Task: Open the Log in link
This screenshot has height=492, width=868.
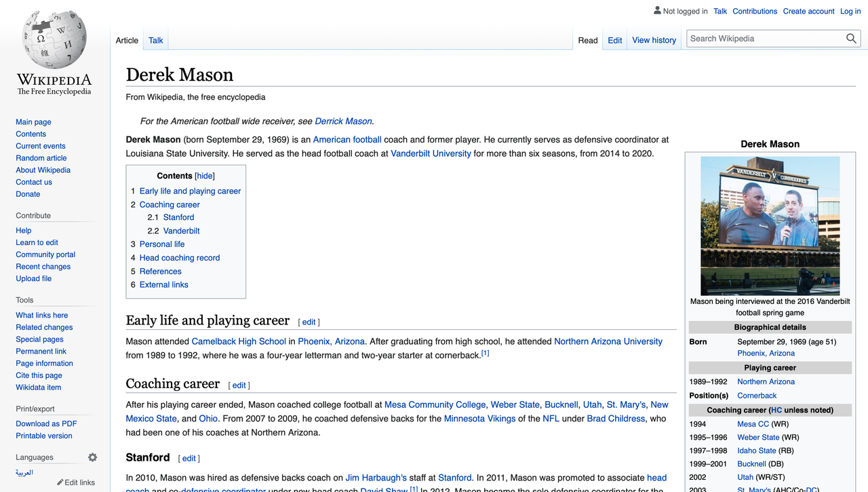Action: tap(850, 11)
